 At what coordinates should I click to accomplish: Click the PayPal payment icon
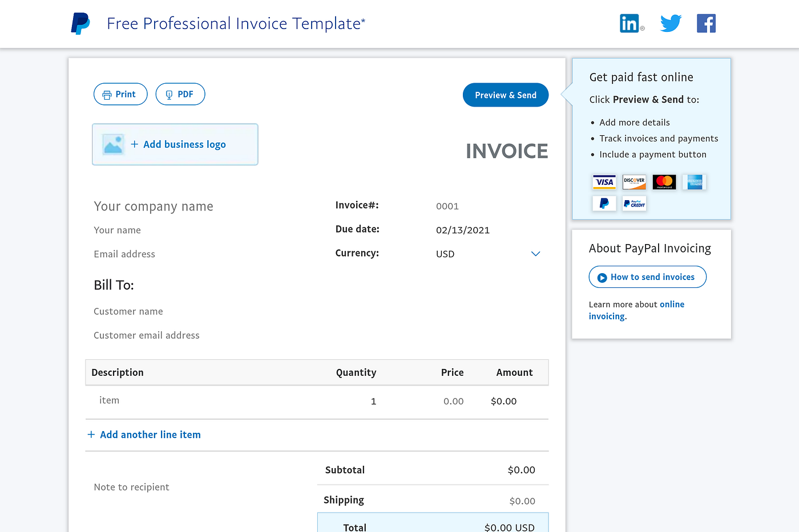tap(604, 204)
